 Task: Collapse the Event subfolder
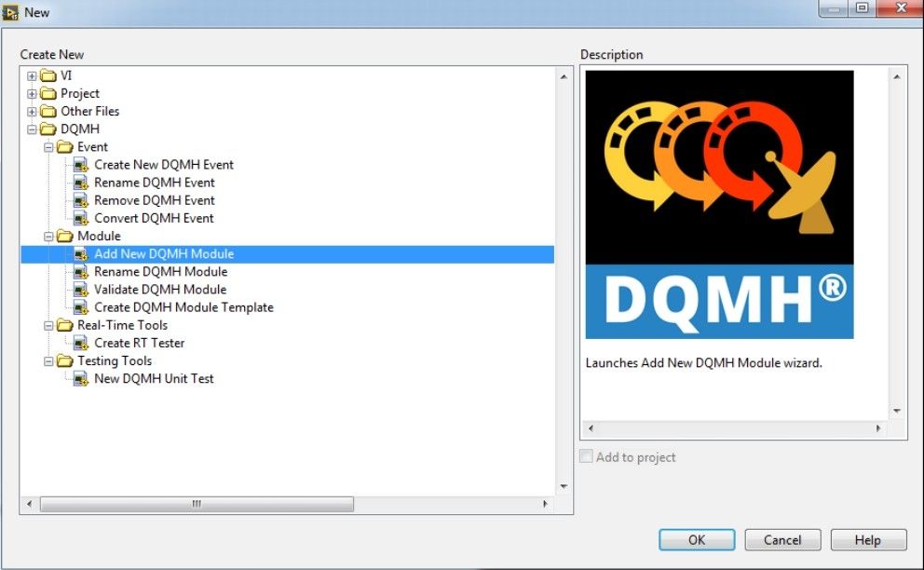tap(48, 147)
